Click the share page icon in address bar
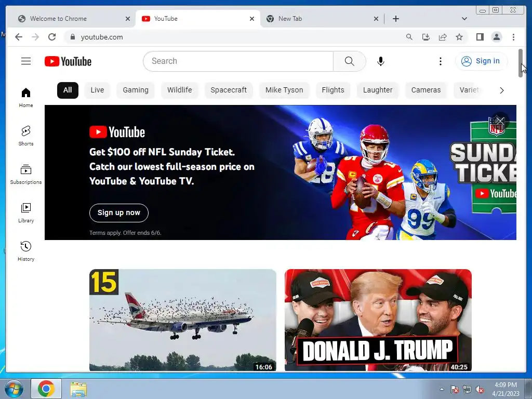Image resolution: width=532 pixels, height=399 pixels. (443, 37)
